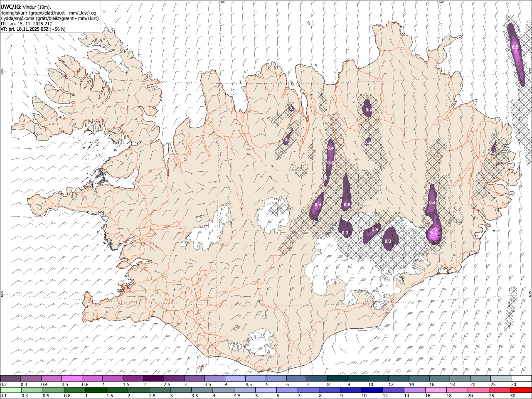Click the '0.1' value label in lower legend row

3,396
